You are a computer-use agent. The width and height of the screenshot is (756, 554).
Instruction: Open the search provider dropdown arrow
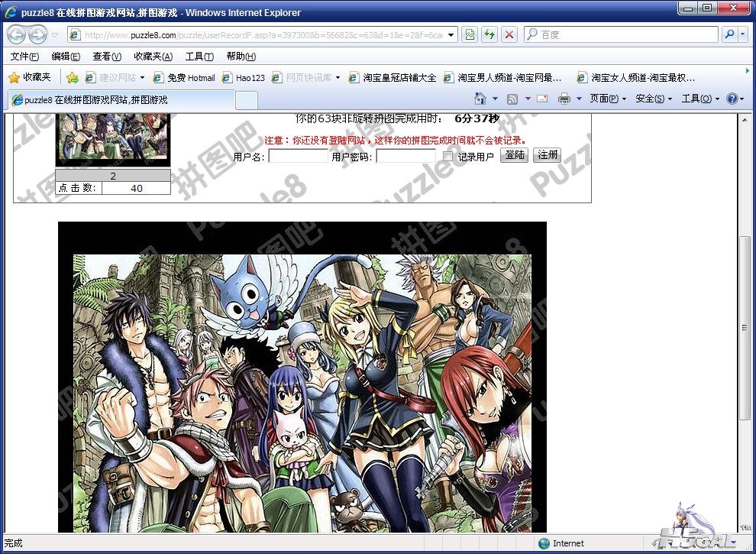743,34
